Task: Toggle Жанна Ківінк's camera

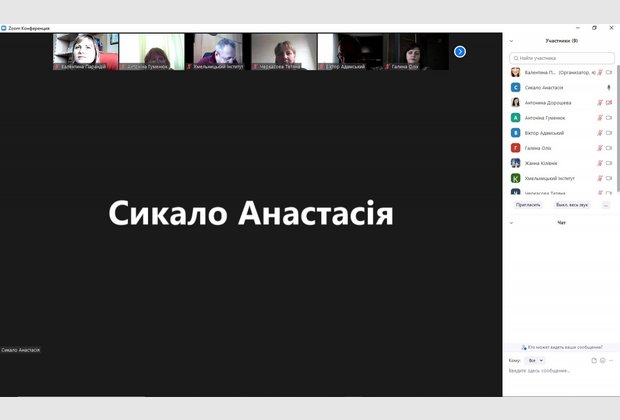Action: [x=609, y=163]
